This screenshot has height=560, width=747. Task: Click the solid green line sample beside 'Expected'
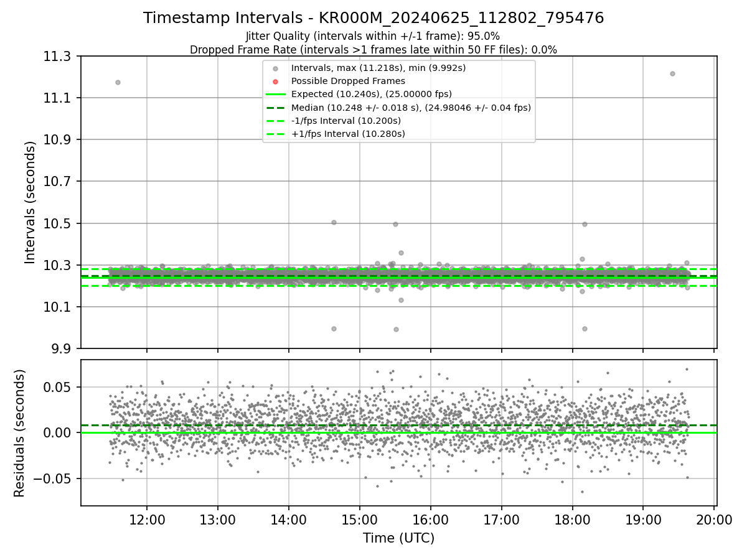pos(275,95)
